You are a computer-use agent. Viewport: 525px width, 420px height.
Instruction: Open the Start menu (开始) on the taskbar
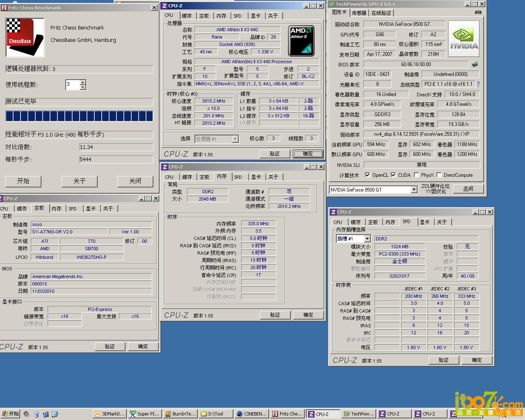tap(10, 414)
